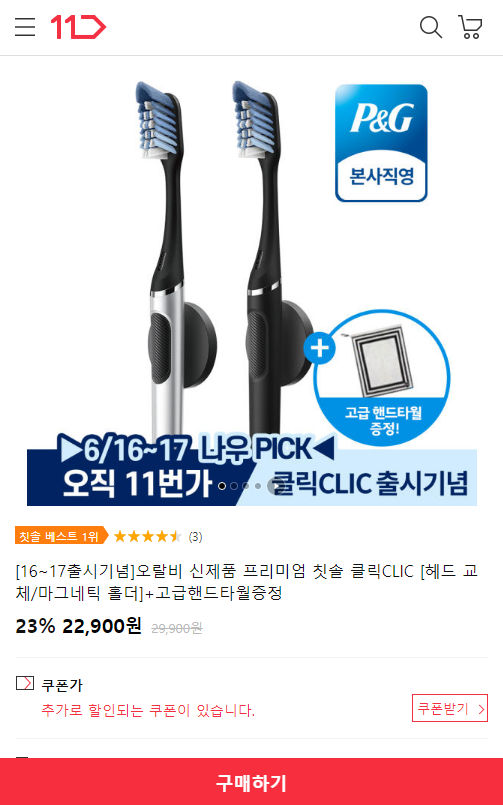503x805 pixels.
Task: Switch to the second carousel dot
Action: (x=234, y=486)
